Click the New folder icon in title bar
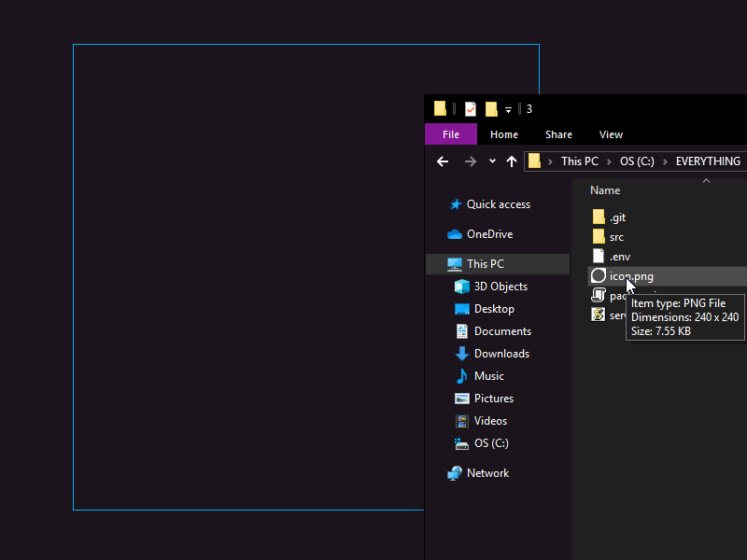Image resolution: width=747 pixels, height=560 pixels. [x=491, y=109]
